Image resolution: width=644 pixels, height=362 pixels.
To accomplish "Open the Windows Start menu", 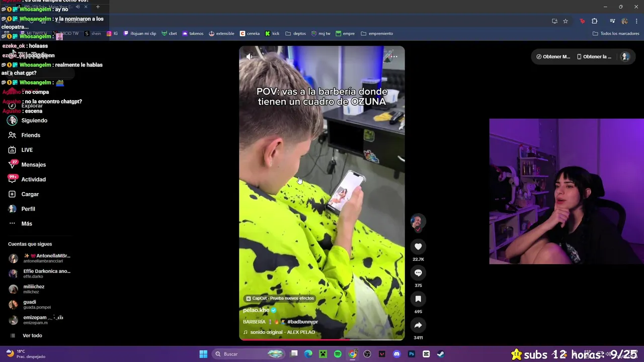I will (203, 354).
